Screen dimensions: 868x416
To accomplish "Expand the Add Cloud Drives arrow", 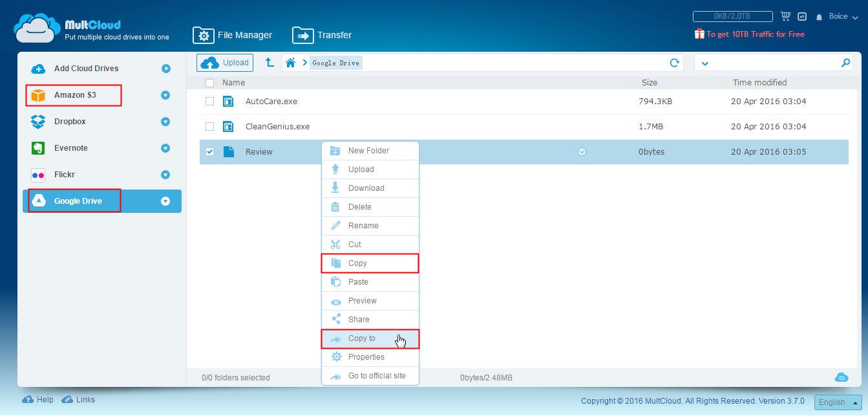I will [166, 69].
